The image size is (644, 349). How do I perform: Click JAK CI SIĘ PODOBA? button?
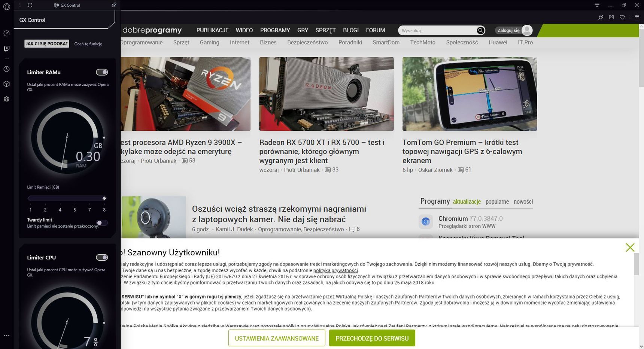(47, 44)
